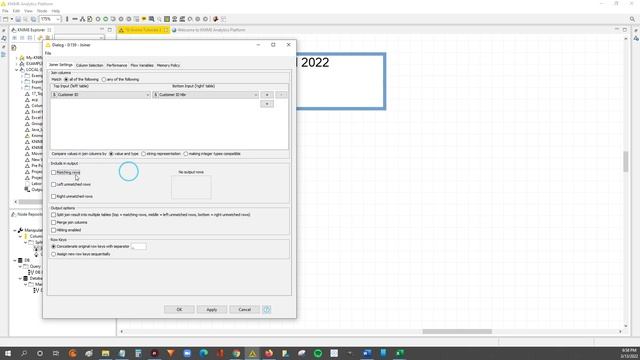Image resolution: width=640 pixels, height=360 pixels.
Task: Maximize the KNIME Explorer panel
Action: (x=109, y=30)
